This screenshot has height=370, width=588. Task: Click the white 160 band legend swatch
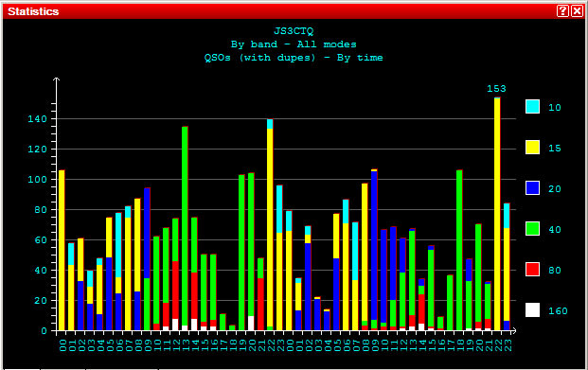[x=532, y=310]
